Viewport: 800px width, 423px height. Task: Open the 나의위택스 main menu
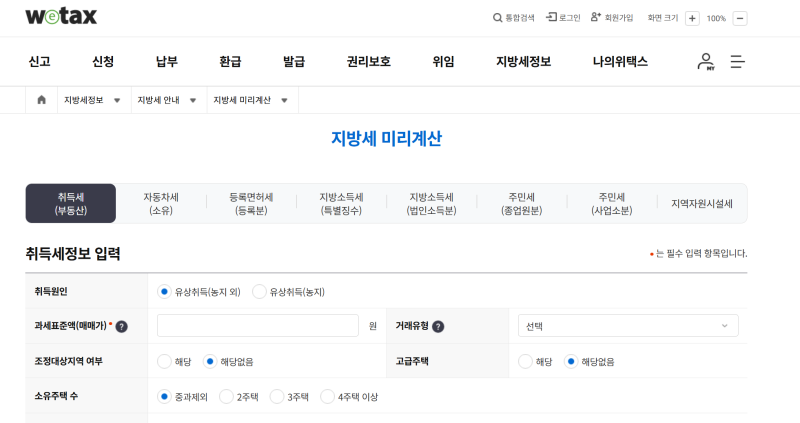(620, 62)
